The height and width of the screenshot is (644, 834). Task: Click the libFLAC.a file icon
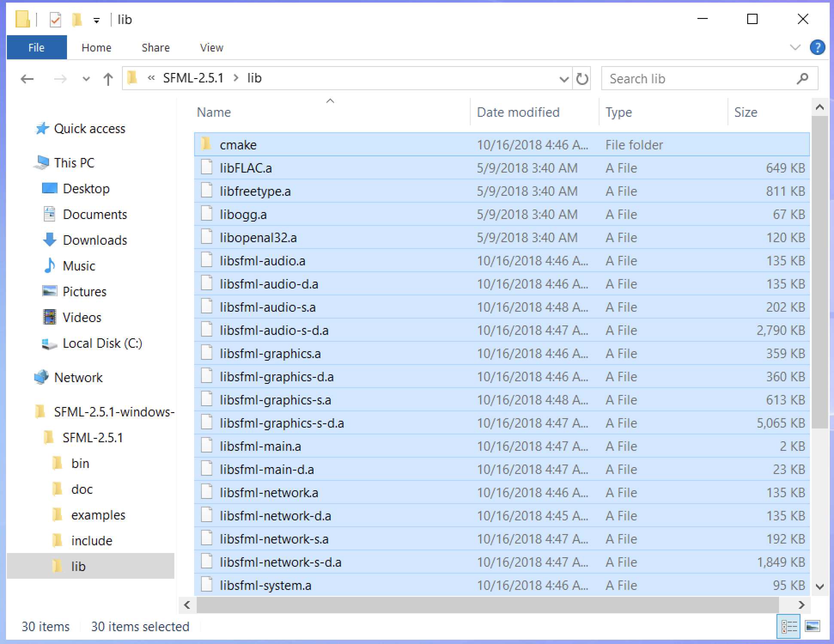tap(207, 167)
